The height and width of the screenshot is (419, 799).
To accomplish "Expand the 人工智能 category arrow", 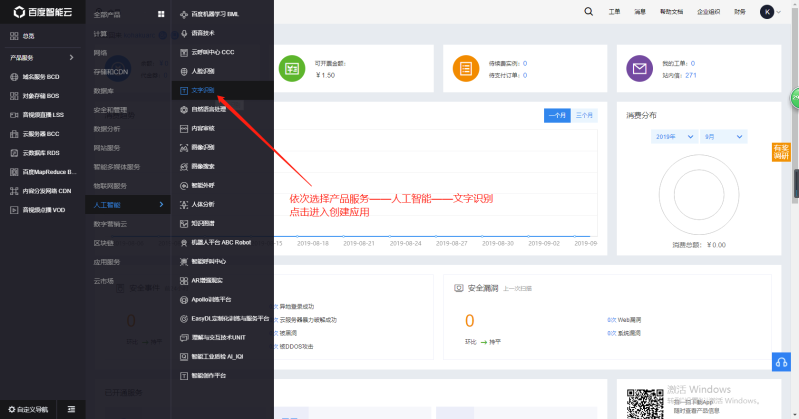I will pyautogui.click(x=161, y=204).
